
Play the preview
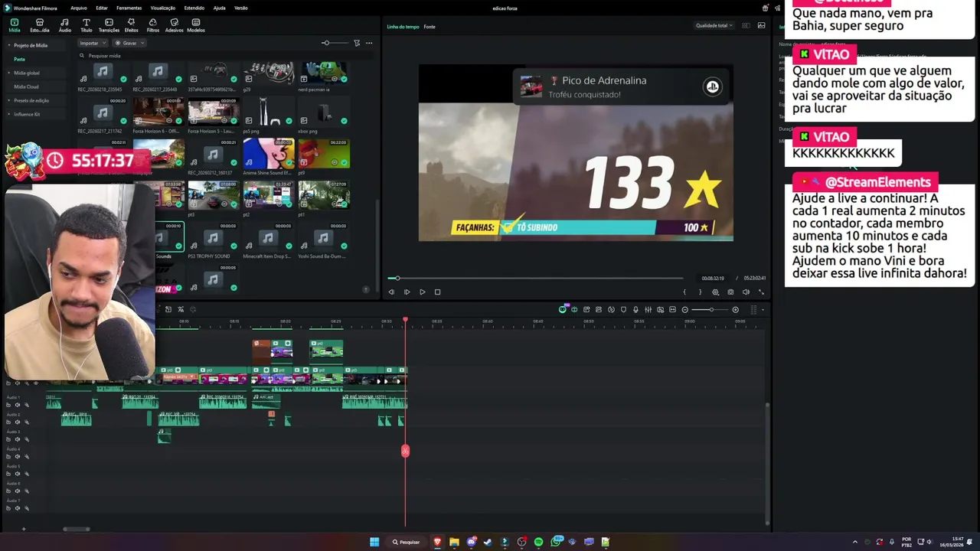[422, 292]
